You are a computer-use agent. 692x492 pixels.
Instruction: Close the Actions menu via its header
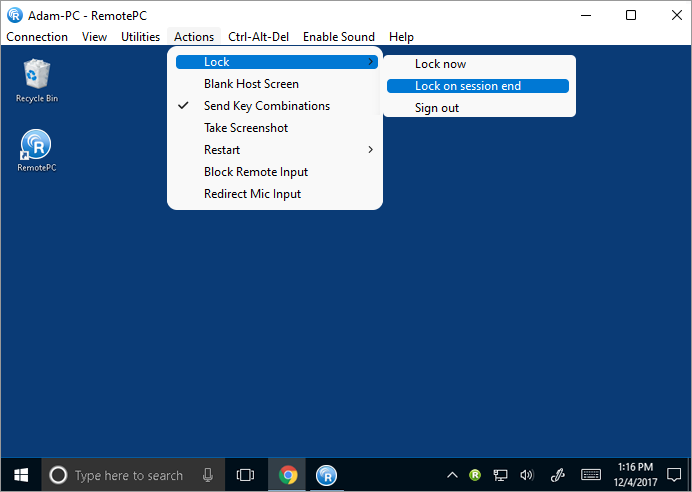click(194, 37)
